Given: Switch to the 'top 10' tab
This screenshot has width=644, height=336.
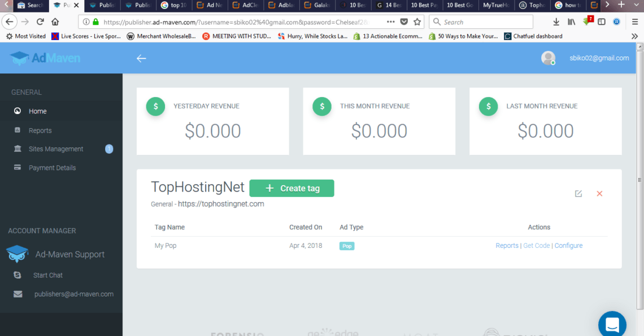Looking at the screenshot, I should [x=174, y=5].
